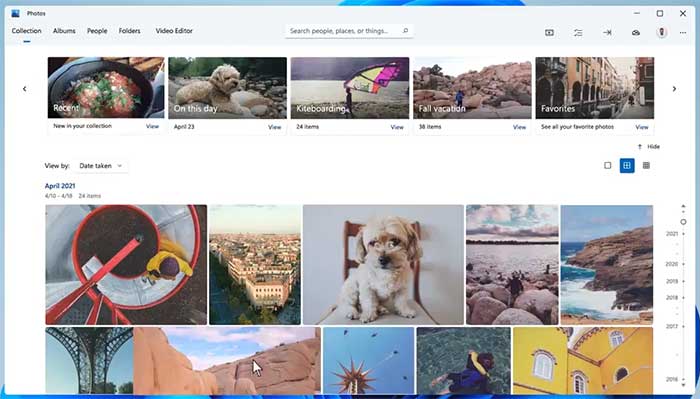Open the swing ride sky photo
This screenshot has width=700, height=399.
point(369,361)
